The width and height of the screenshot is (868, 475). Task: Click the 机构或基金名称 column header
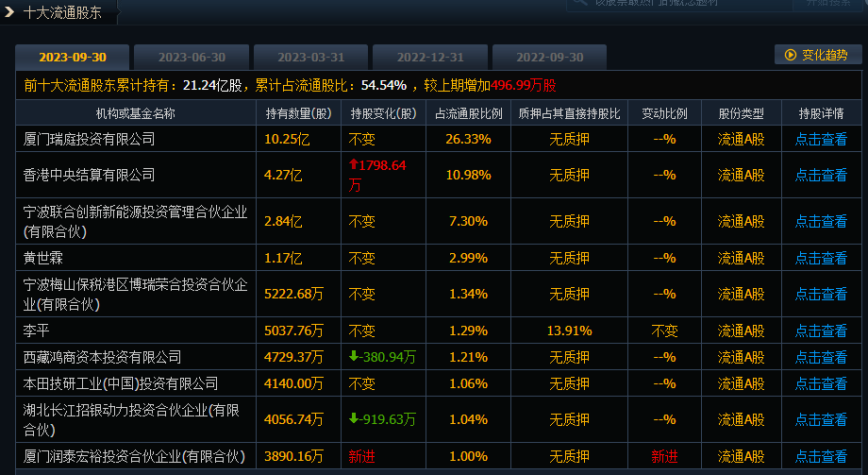click(x=136, y=113)
